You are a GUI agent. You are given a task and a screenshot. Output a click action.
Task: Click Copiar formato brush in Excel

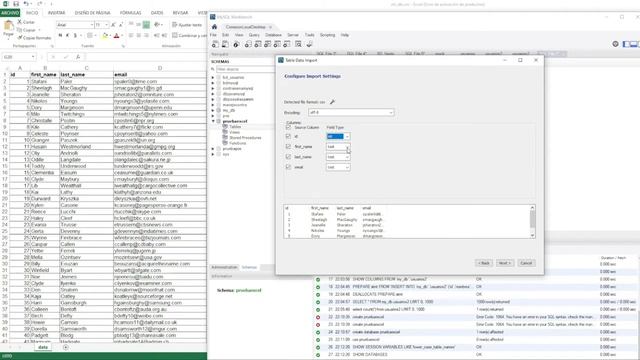pos(19,38)
